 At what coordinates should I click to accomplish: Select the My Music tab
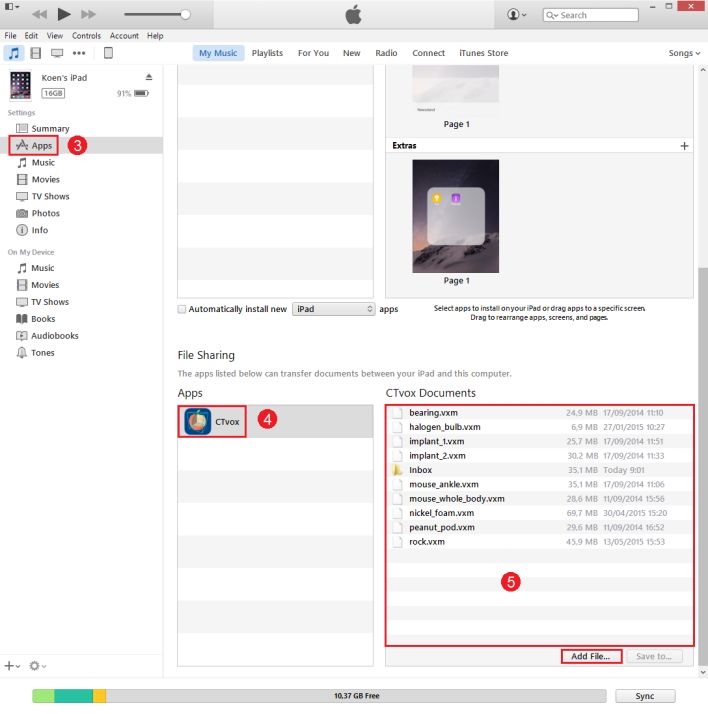pyautogui.click(x=218, y=53)
